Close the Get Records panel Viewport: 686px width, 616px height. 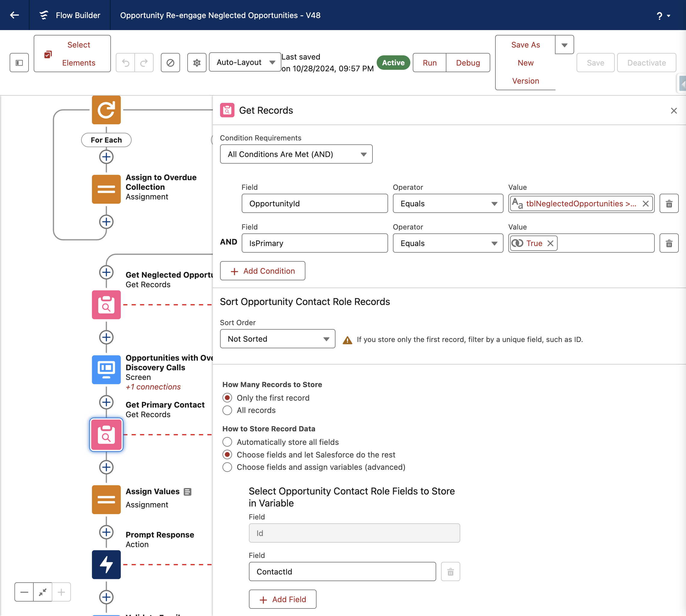click(x=673, y=111)
